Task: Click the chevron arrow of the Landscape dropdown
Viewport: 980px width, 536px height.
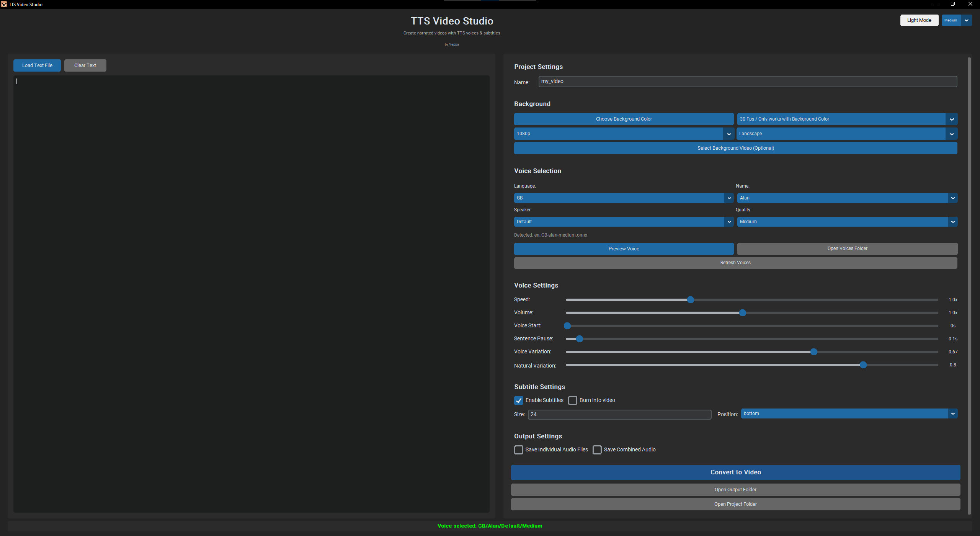Action: (951, 134)
